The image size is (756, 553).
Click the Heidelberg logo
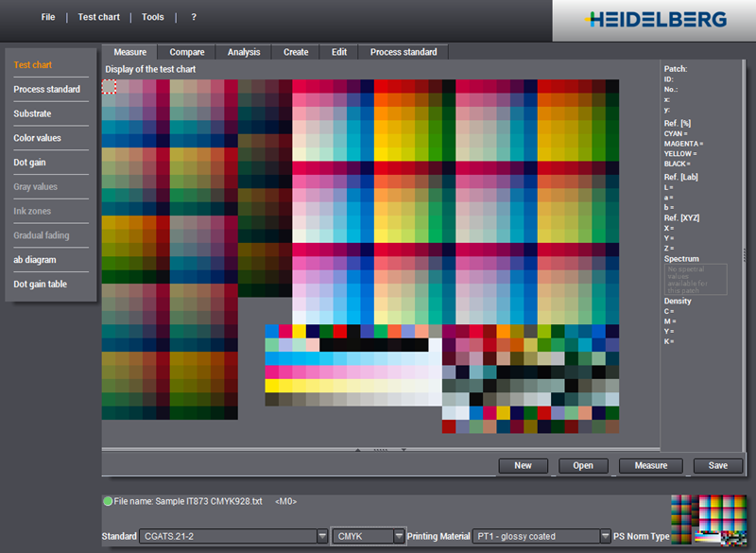(x=655, y=19)
